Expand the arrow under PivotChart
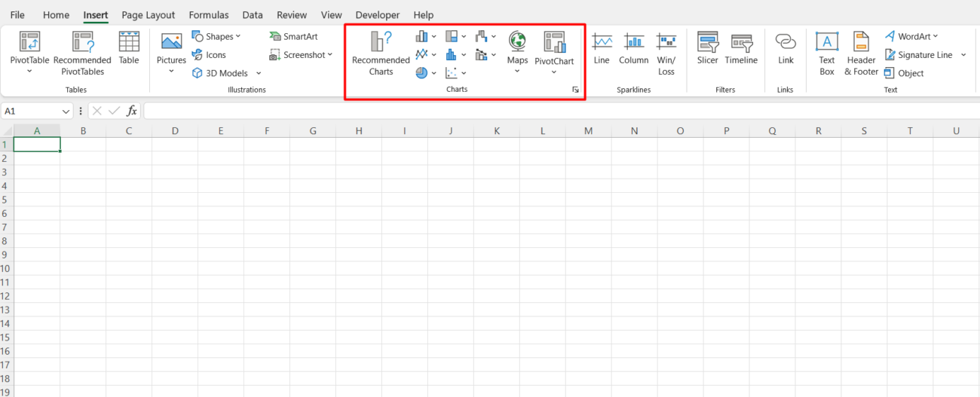This screenshot has width=980, height=397. (554, 72)
